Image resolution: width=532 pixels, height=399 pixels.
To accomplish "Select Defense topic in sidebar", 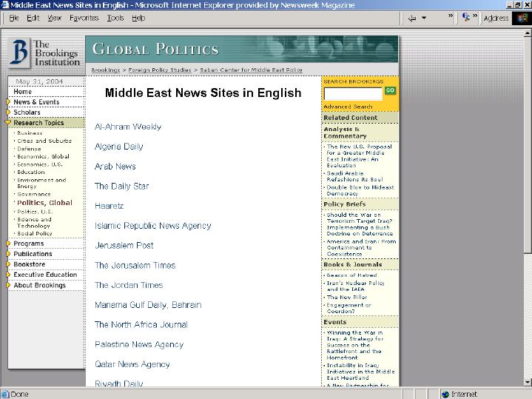I will (29, 149).
